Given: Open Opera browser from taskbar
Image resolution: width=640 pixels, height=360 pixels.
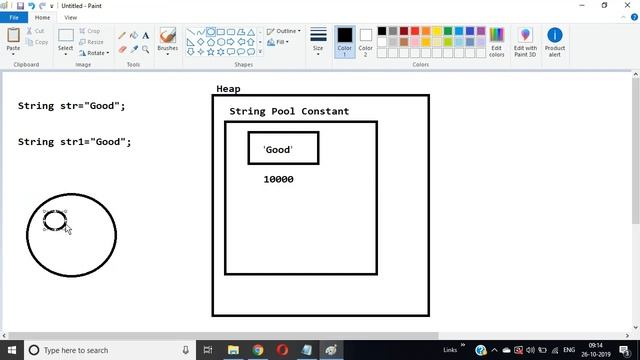Looking at the screenshot, I should 282,350.
